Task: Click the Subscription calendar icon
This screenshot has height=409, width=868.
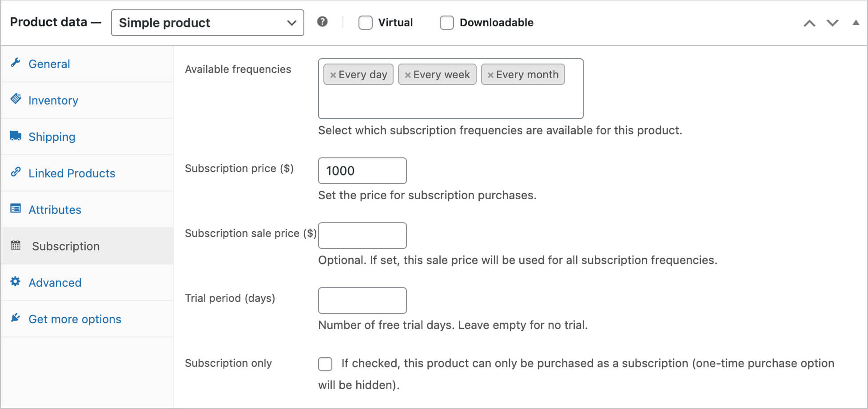Action: [16, 245]
